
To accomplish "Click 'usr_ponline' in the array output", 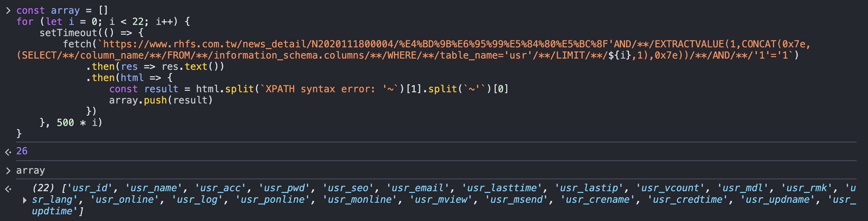I will tap(273, 200).
